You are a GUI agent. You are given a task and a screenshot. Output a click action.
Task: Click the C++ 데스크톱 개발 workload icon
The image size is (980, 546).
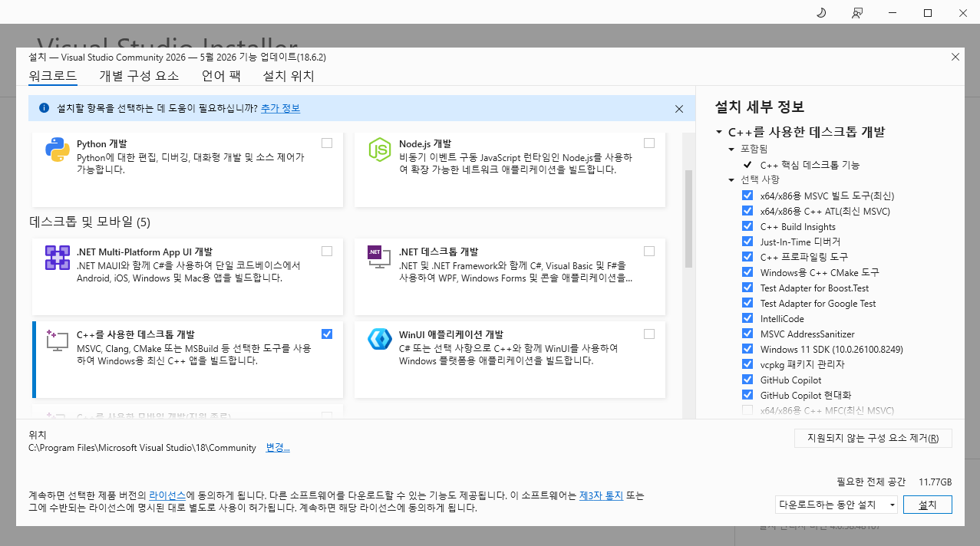pos(58,340)
